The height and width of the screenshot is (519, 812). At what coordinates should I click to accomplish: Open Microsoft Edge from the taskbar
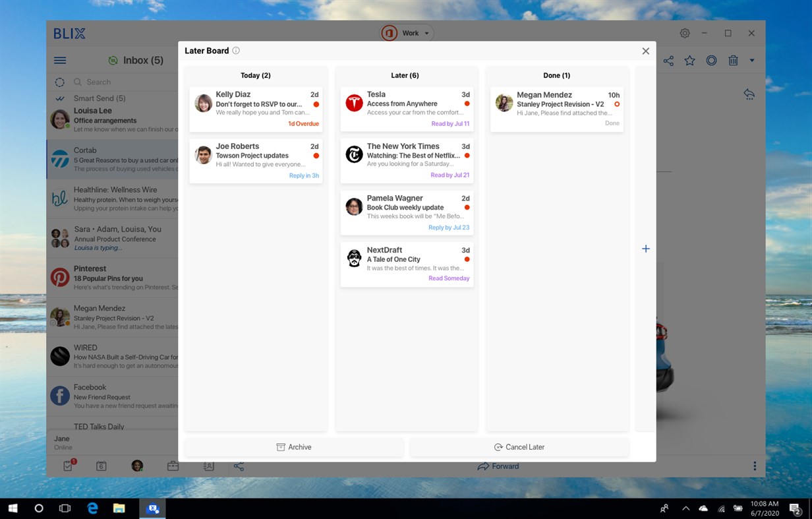click(x=92, y=508)
